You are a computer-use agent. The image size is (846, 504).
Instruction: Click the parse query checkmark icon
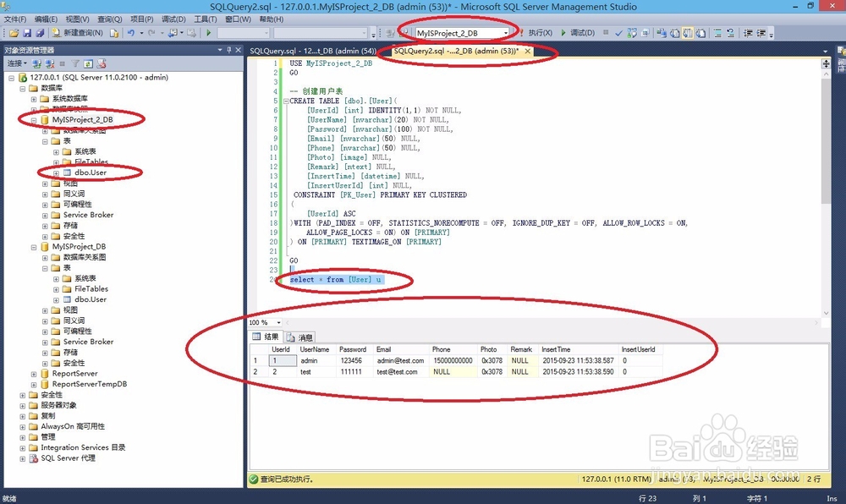click(x=618, y=33)
